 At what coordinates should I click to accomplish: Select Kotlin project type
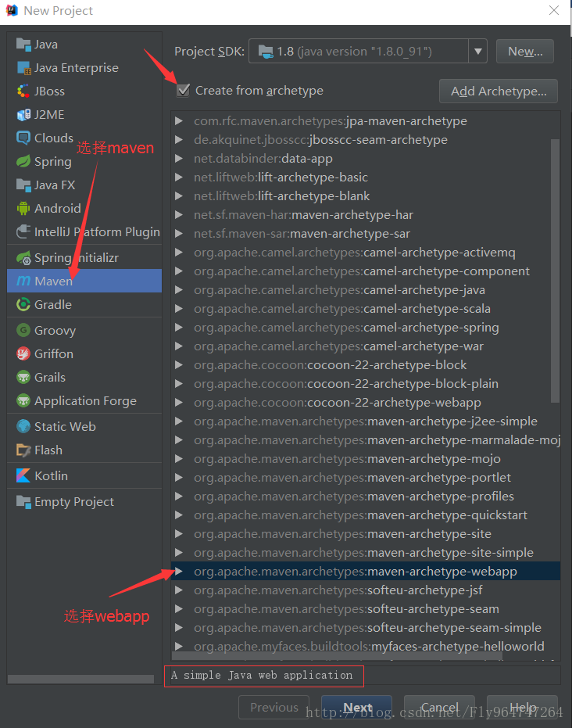coord(84,475)
